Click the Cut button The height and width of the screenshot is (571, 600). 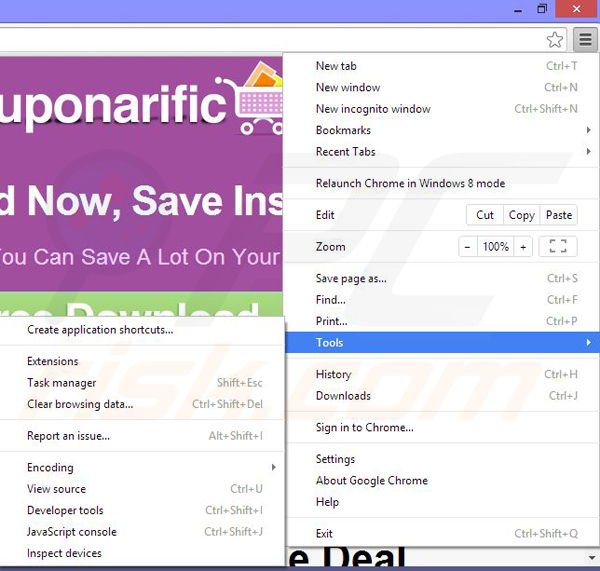(485, 215)
